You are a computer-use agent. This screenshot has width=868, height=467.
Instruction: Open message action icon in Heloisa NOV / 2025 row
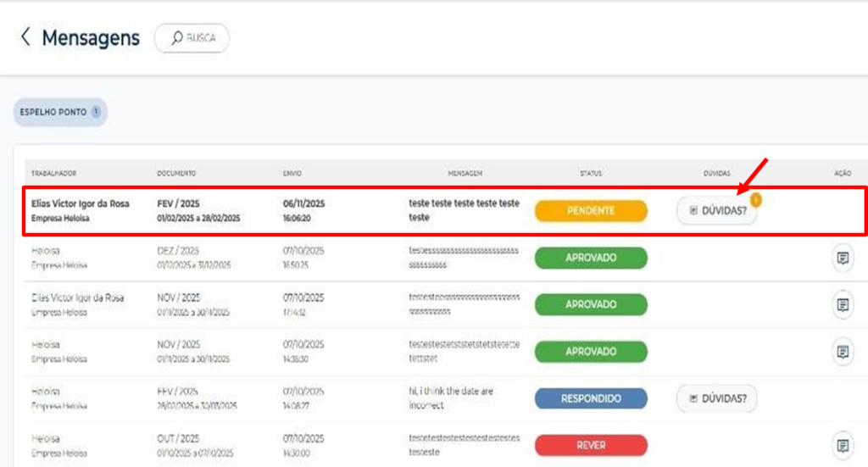tap(843, 352)
